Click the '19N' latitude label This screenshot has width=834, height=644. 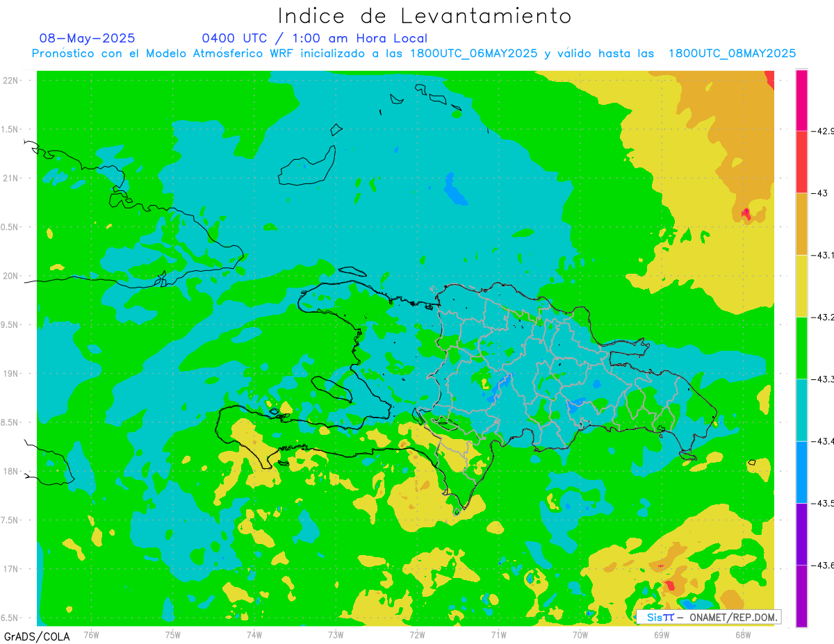[10, 374]
